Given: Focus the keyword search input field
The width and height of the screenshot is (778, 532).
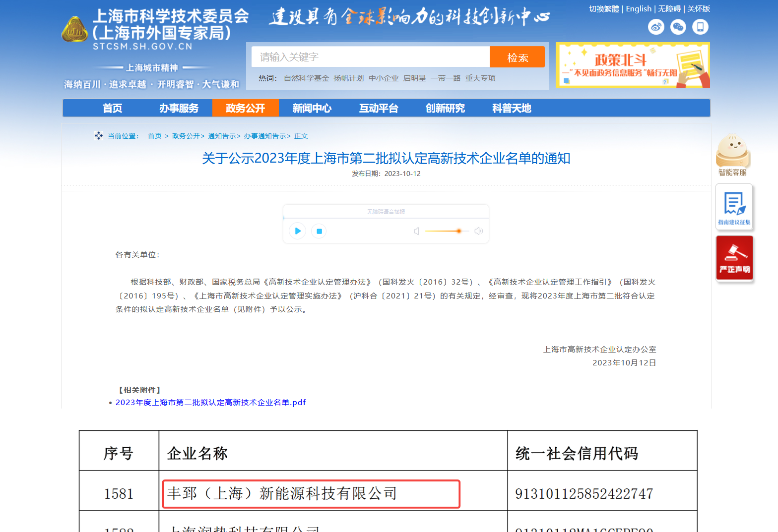Looking at the screenshot, I should [x=370, y=57].
